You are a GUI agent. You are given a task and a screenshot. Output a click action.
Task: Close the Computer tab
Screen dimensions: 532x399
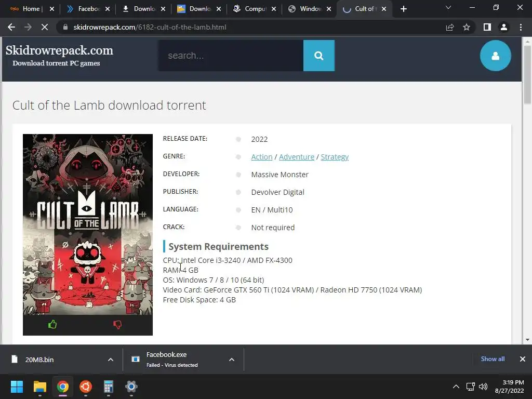pos(274,9)
